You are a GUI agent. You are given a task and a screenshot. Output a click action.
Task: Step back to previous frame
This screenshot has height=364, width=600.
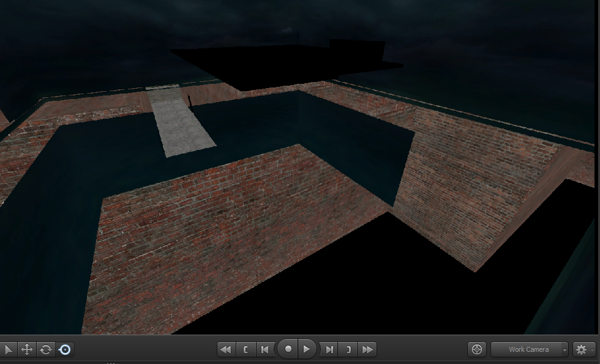coord(264,349)
